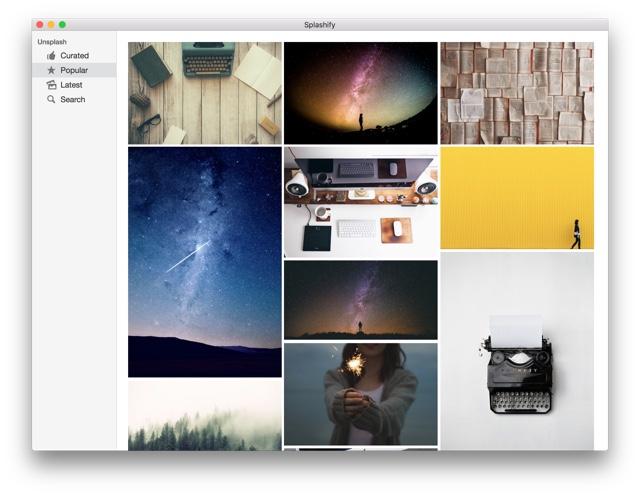Open the foggy pine forest photo
640x496 pixels.
204,415
